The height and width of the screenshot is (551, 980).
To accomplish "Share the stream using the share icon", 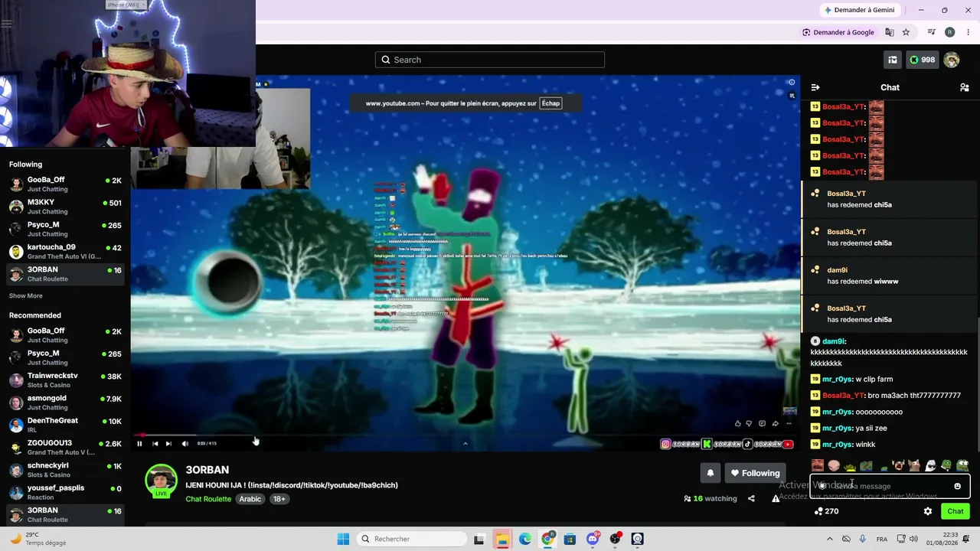I will pos(751,499).
